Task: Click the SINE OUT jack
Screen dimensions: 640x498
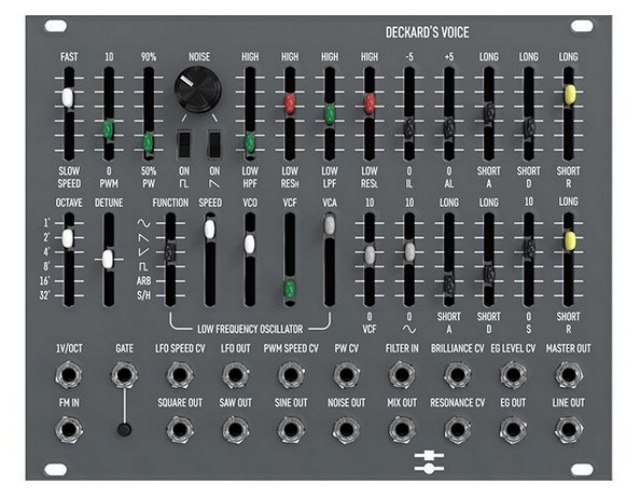Action: [291, 430]
